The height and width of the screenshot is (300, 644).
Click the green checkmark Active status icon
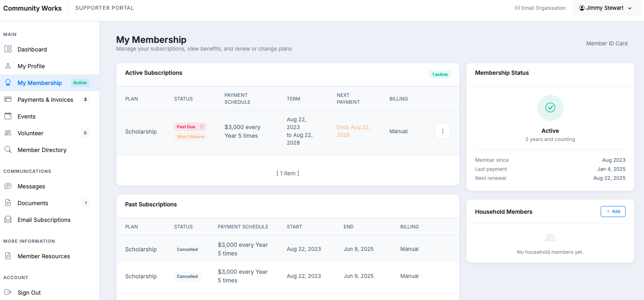click(550, 108)
